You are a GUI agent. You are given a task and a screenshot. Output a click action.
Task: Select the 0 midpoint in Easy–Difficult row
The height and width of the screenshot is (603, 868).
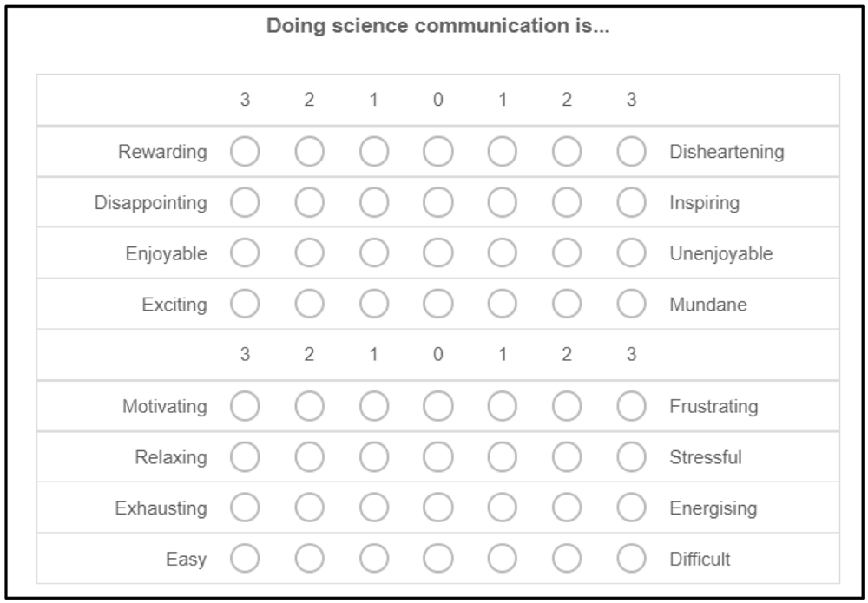tap(437, 558)
